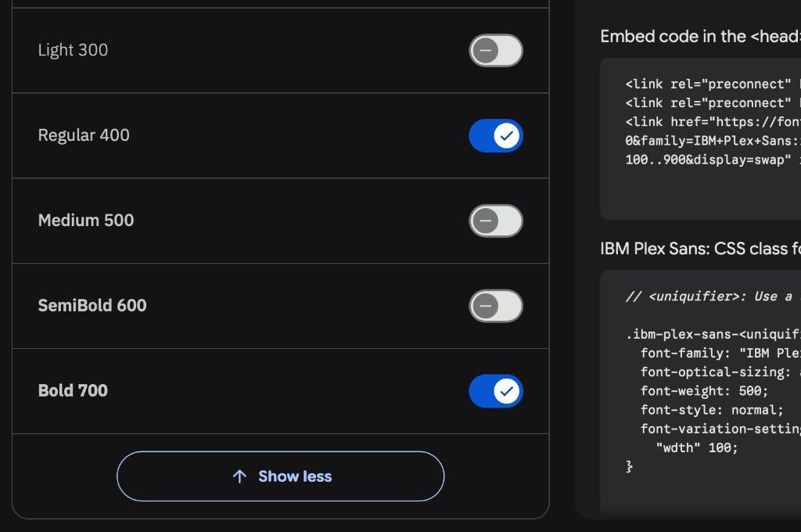Click the "SemiBold 600" label
This screenshot has height=532, width=801.
pos(92,306)
